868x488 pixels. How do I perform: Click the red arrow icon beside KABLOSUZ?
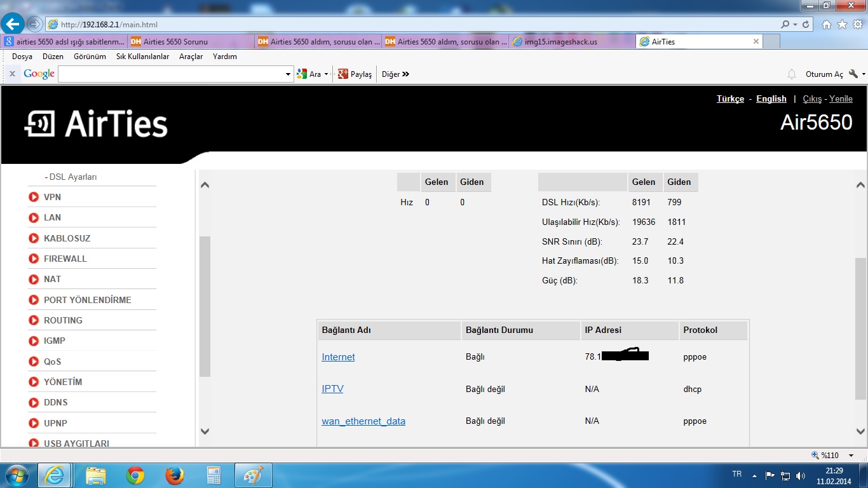(34, 238)
